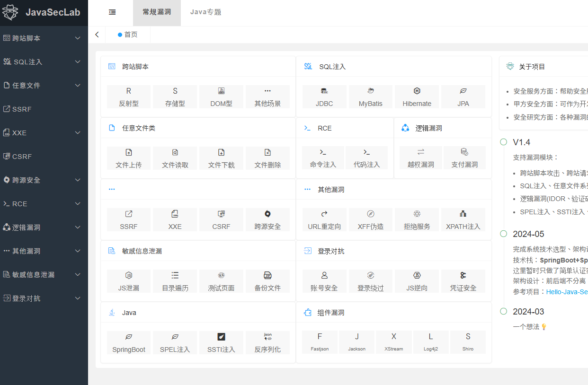The width and height of the screenshot is (588, 385).
Task: Open the SSRF tile in the grid
Action: (x=129, y=220)
